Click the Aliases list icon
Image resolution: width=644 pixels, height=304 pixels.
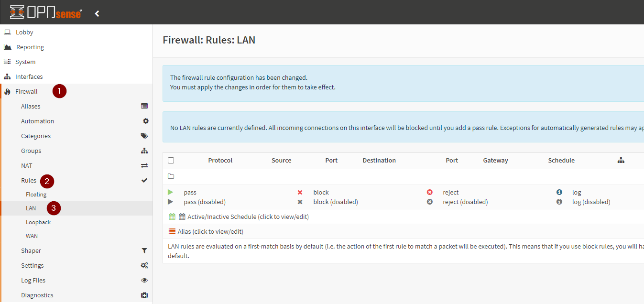(144, 106)
